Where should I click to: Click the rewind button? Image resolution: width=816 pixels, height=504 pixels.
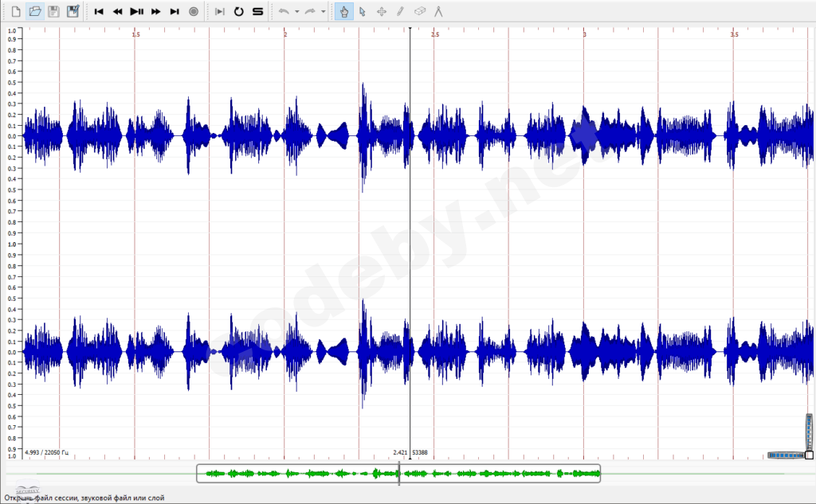click(x=116, y=11)
